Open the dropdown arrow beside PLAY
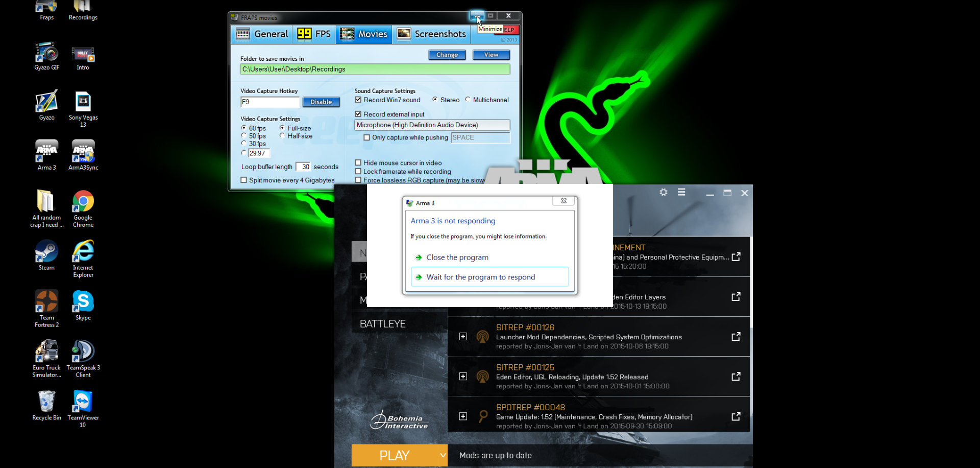Viewport: 980px width, 468px height. pos(443,455)
